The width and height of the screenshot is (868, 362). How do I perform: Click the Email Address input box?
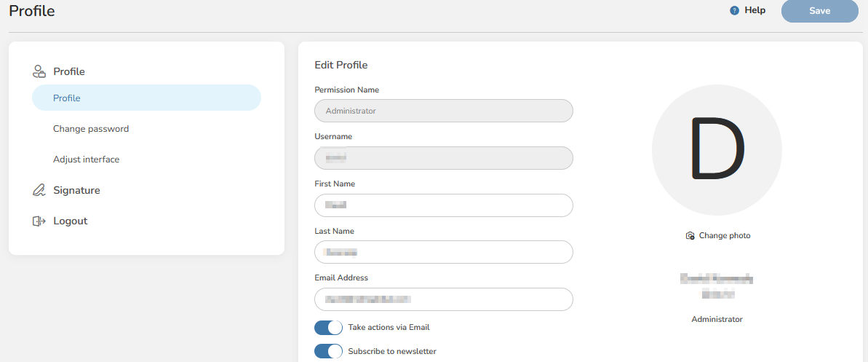click(x=443, y=299)
